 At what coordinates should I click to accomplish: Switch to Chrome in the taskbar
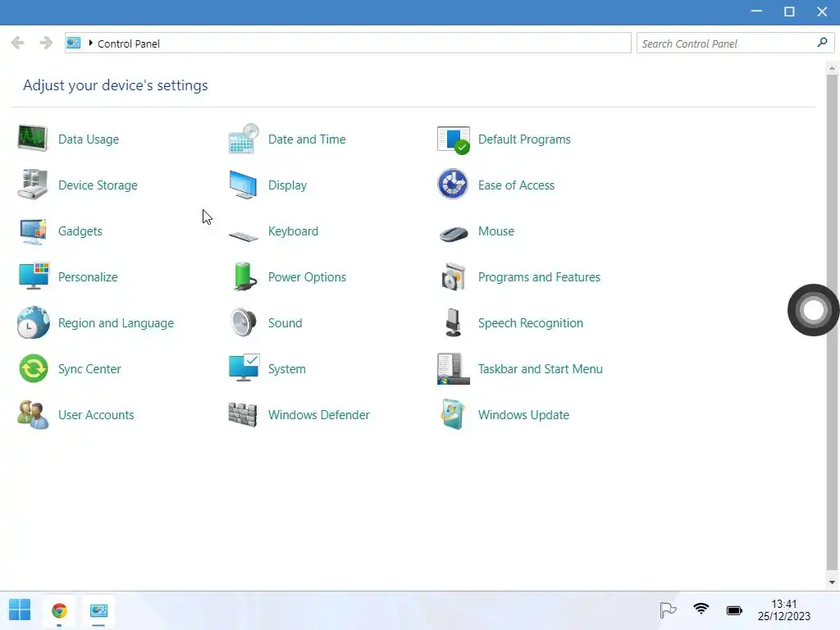[x=59, y=610]
